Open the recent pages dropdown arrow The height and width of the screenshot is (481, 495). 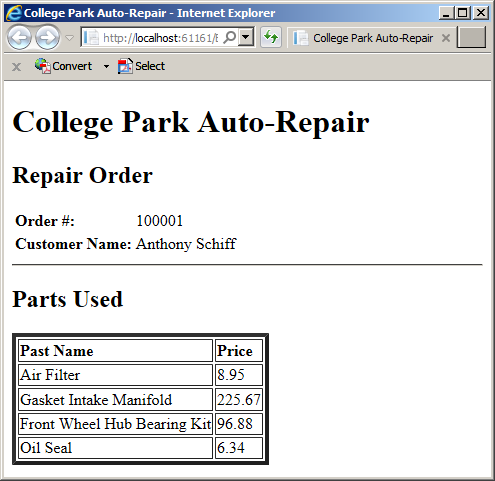[x=69, y=38]
